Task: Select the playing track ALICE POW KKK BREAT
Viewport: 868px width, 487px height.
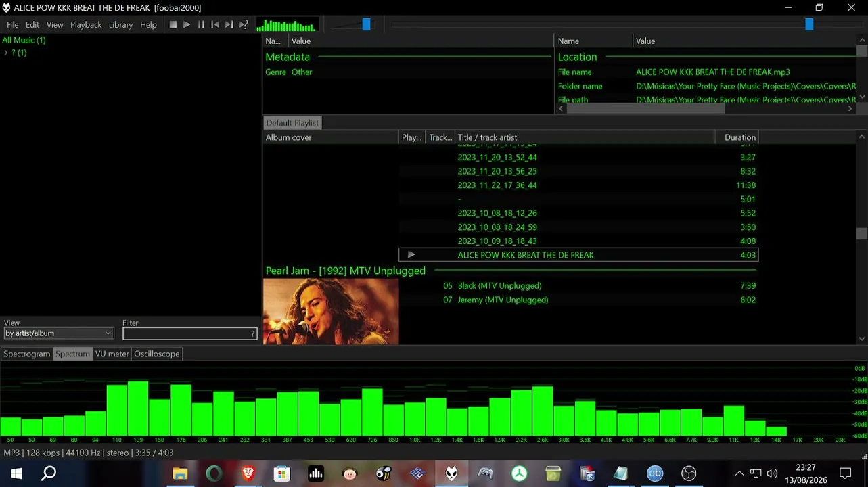Action: (578, 255)
